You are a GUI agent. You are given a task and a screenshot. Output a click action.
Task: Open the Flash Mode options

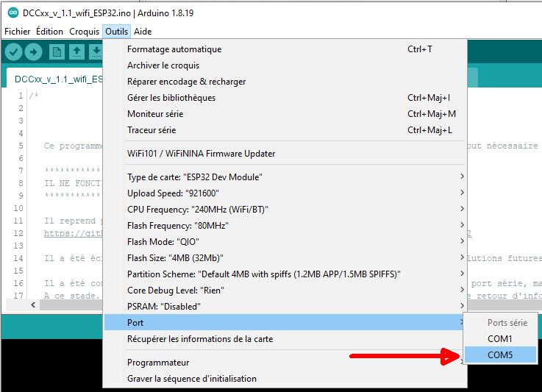285,242
